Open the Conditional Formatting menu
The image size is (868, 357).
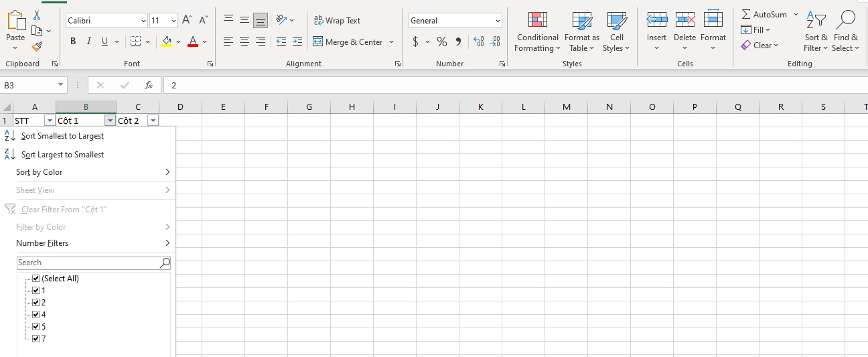537,31
